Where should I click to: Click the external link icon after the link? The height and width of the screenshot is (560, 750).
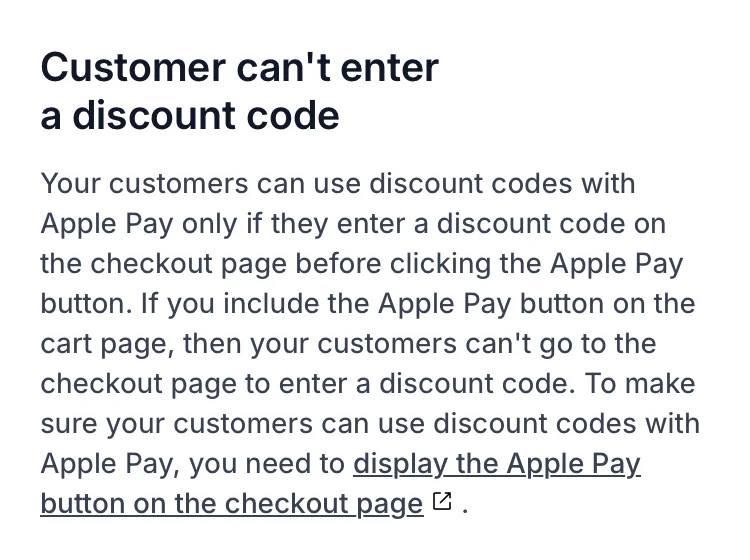pos(443,502)
